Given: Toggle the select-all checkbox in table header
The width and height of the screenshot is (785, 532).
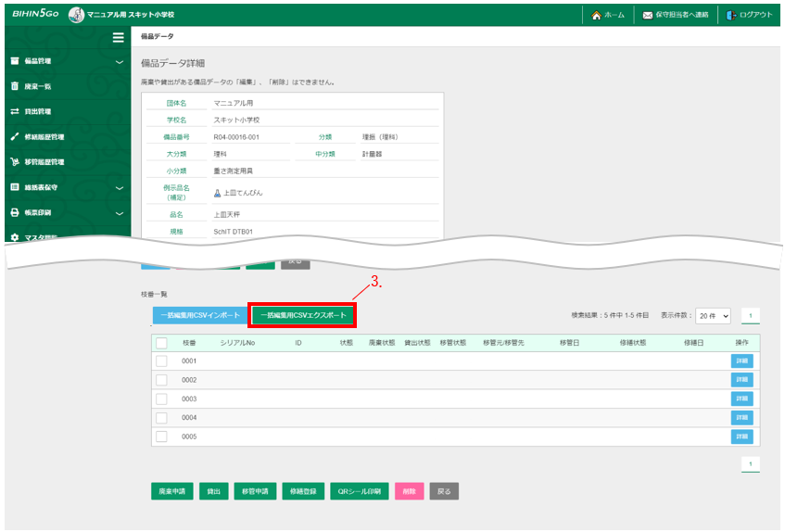Looking at the screenshot, I should click(161, 342).
